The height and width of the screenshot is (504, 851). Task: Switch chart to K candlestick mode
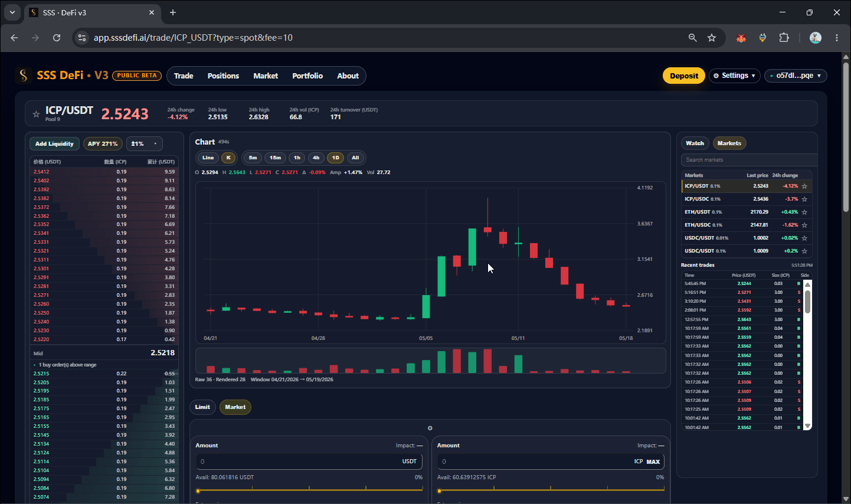(x=228, y=158)
